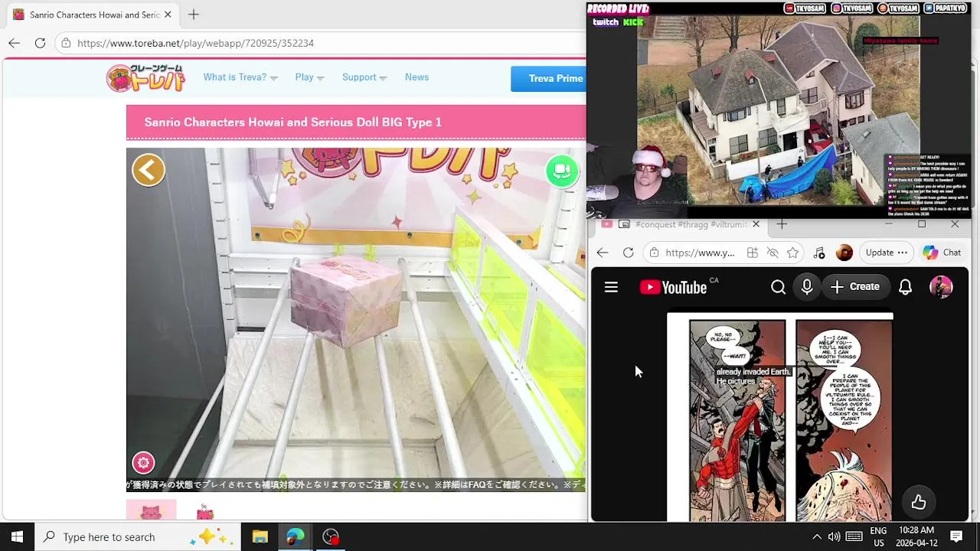
Task: Switch to Edge on the taskbar
Action: click(295, 536)
